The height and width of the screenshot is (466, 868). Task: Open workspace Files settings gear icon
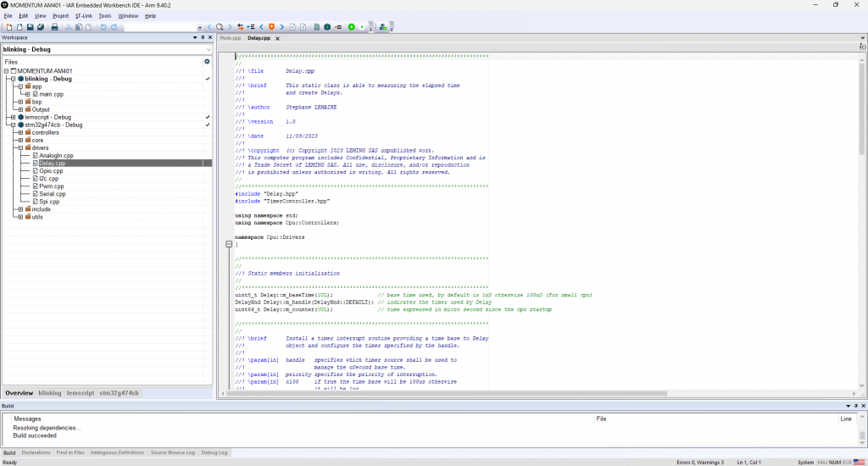[207, 62]
